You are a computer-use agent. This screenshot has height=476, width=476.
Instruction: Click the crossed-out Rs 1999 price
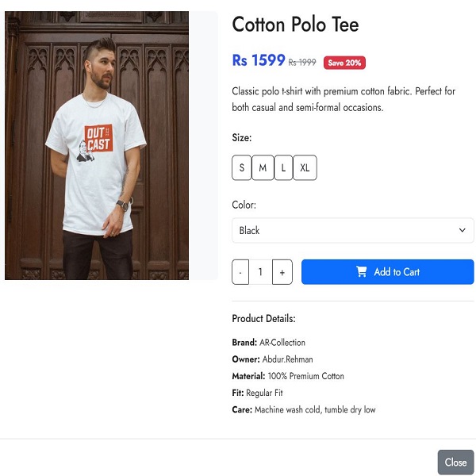tap(302, 63)
